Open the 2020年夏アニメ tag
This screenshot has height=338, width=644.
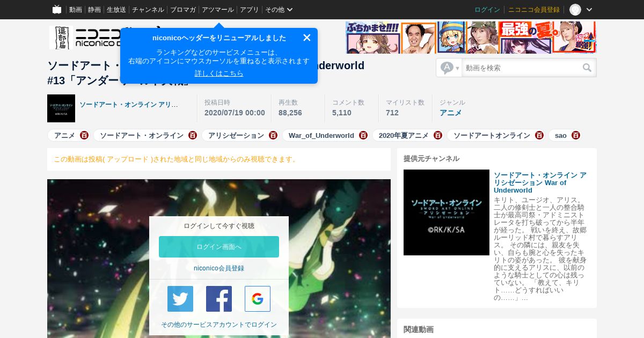pos(404,135)
